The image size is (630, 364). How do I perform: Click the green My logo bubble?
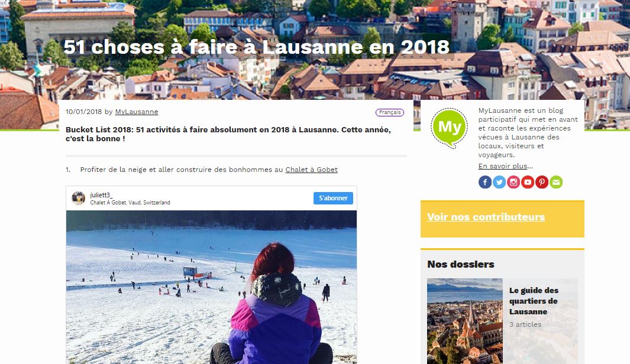point(449,128)
